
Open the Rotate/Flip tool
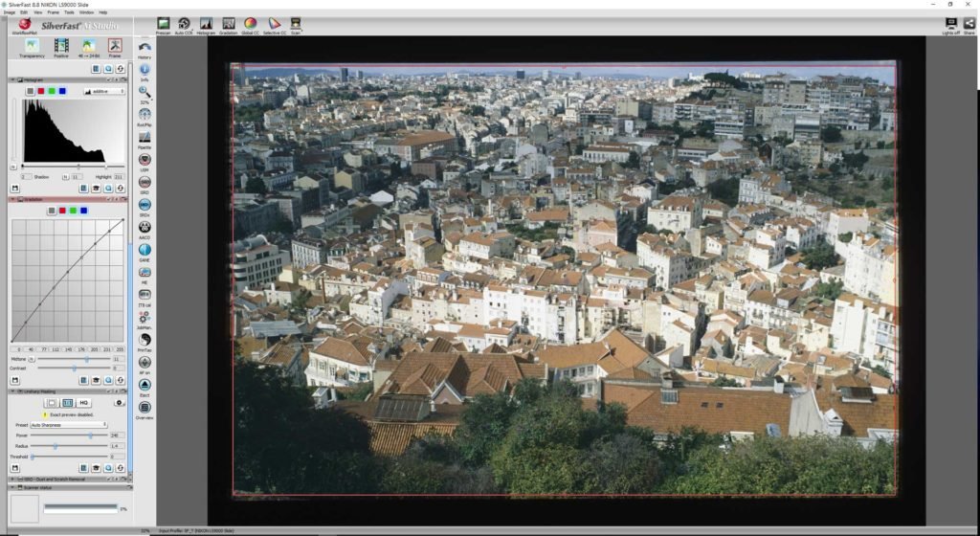pos(145,114)
